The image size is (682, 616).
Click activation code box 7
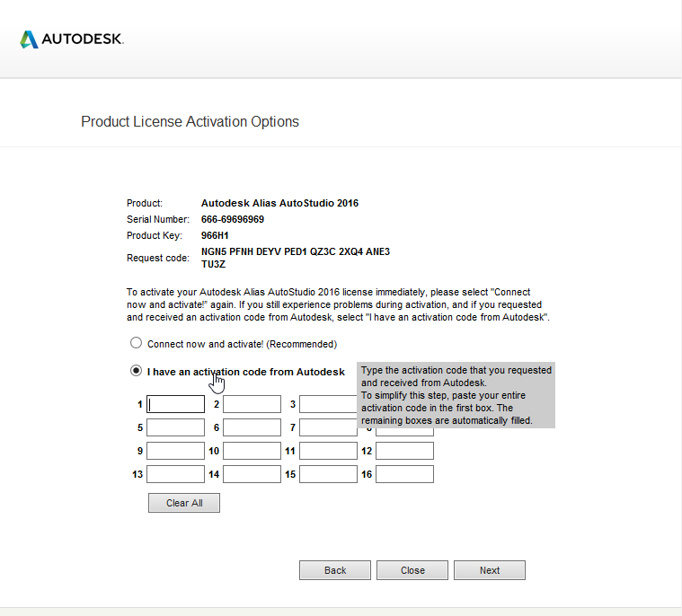click(328, 427)
